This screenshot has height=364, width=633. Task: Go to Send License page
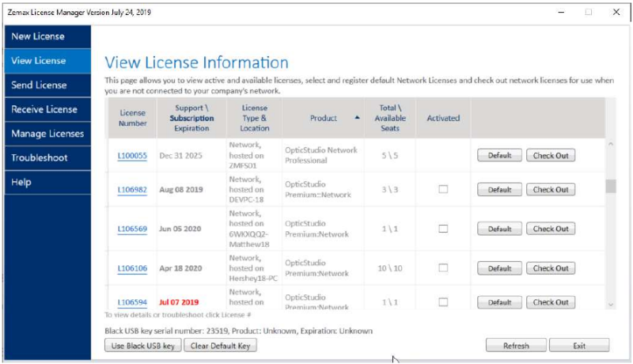(x=47, y=85)
